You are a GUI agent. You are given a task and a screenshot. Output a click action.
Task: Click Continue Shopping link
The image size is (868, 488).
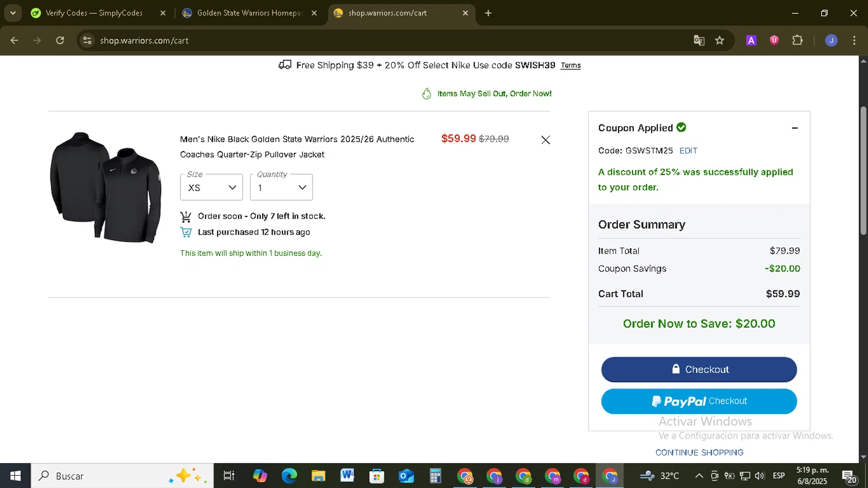point(699,453)
